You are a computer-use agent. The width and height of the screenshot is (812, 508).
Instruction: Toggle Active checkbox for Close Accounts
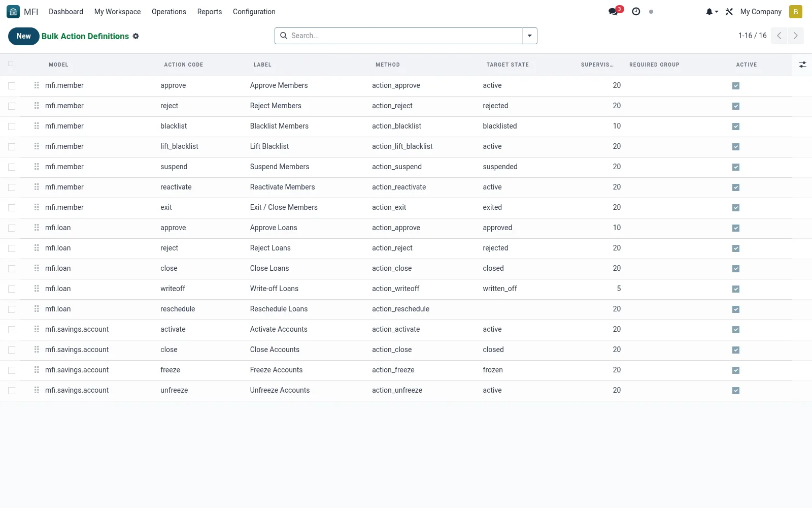736,350
